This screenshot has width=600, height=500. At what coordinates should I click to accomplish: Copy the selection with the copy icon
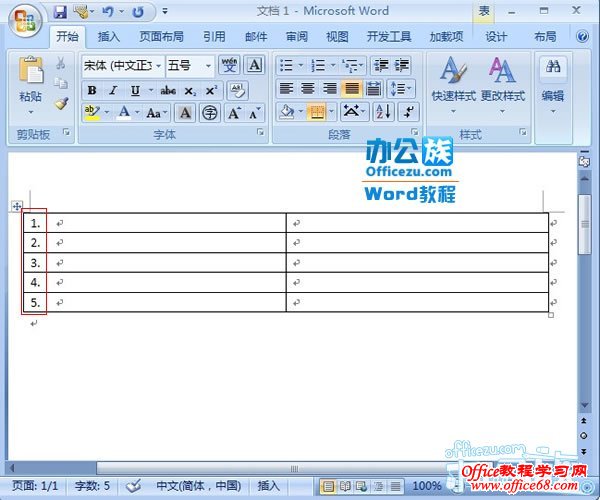pyautogui.click(x=60, y=83)
